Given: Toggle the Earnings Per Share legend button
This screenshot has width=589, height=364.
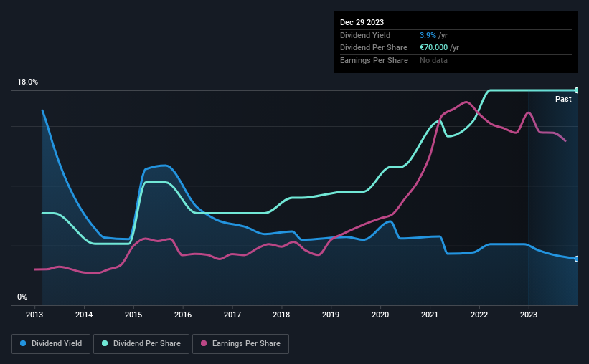Looking at the screenshot, I should click(240, 344).
